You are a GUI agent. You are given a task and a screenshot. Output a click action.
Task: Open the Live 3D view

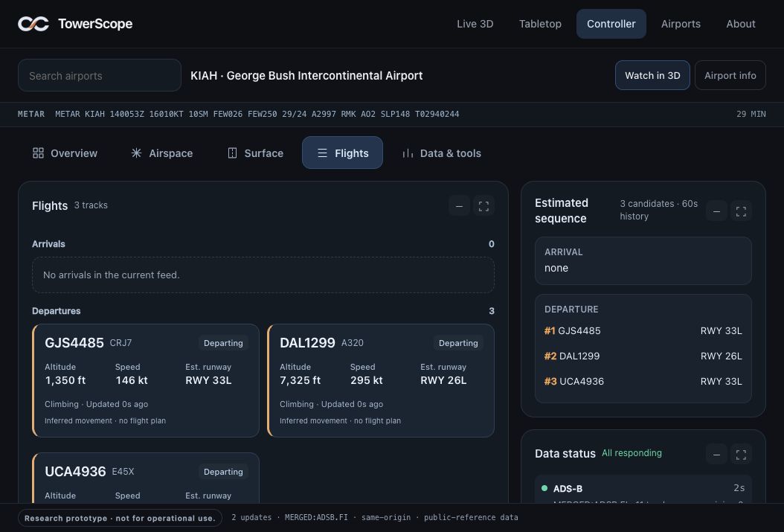click(475, 24)
